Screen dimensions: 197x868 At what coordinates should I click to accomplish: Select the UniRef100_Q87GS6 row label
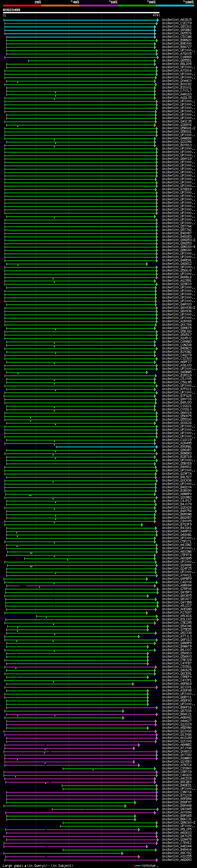177,711
